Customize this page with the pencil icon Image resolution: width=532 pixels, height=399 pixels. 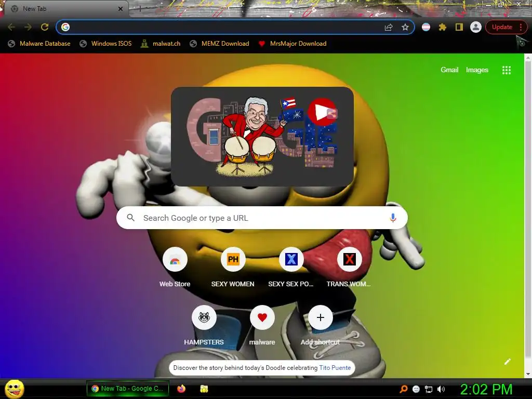point(507,362)
